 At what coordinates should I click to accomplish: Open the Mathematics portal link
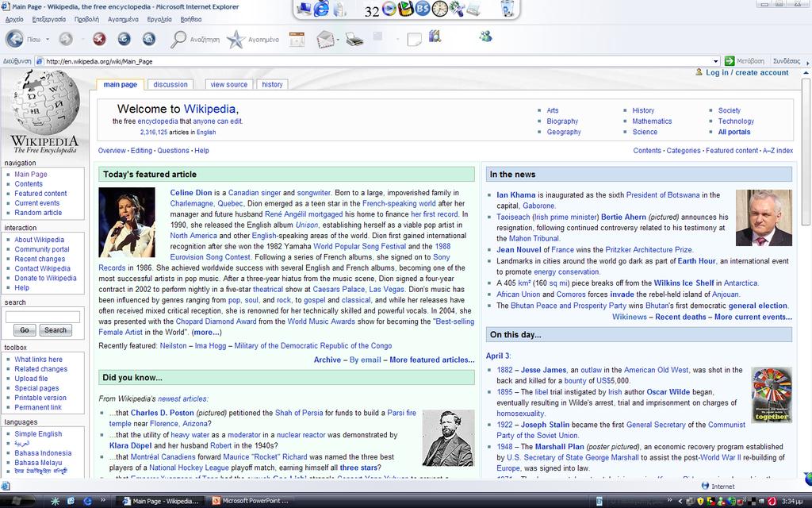pos(652,121)
